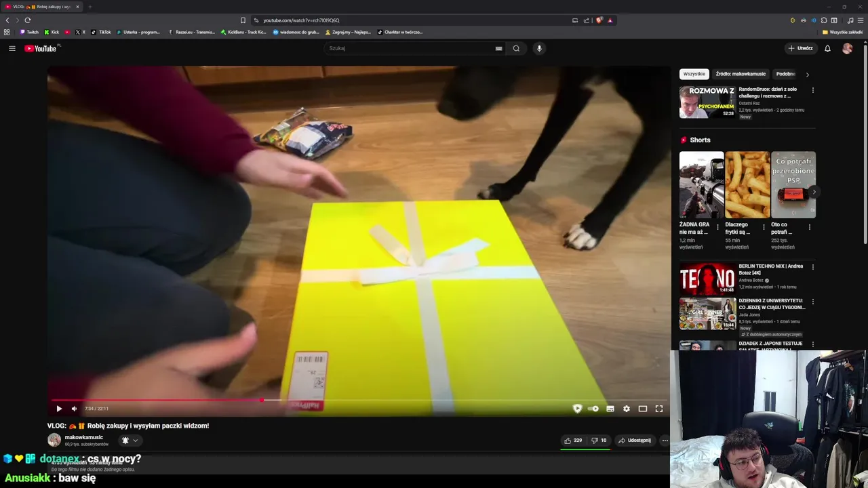This screenshot has height=488, width=868.
Task: Reload the page
Action: tap(27, 20)
